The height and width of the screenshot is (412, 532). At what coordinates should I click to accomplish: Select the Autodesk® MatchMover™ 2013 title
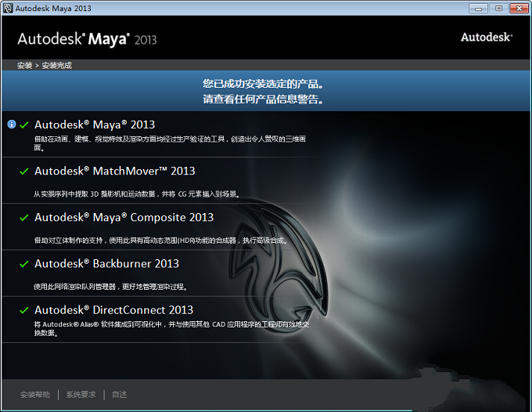115,171
